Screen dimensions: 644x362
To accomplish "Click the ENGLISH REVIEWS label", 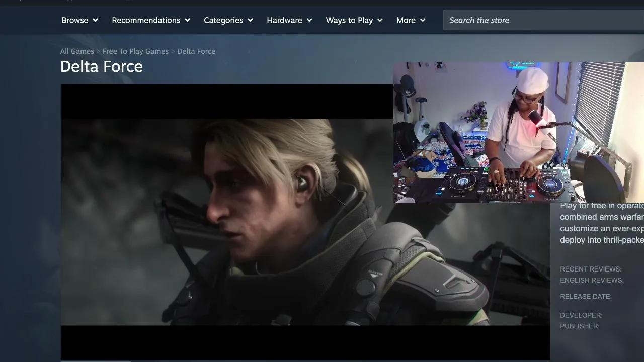I will click(592, 280).
